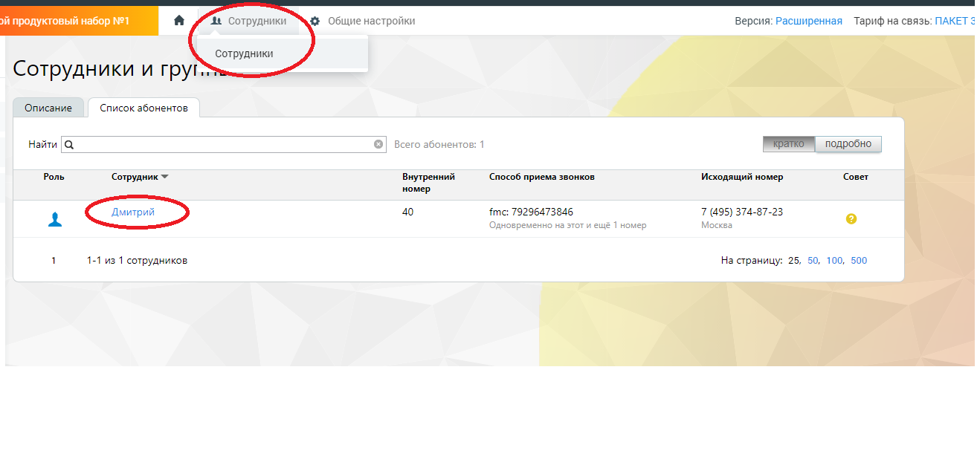Show 50 employees per page
This screenshot has height=468, width=980.
[x=813, y=261]
